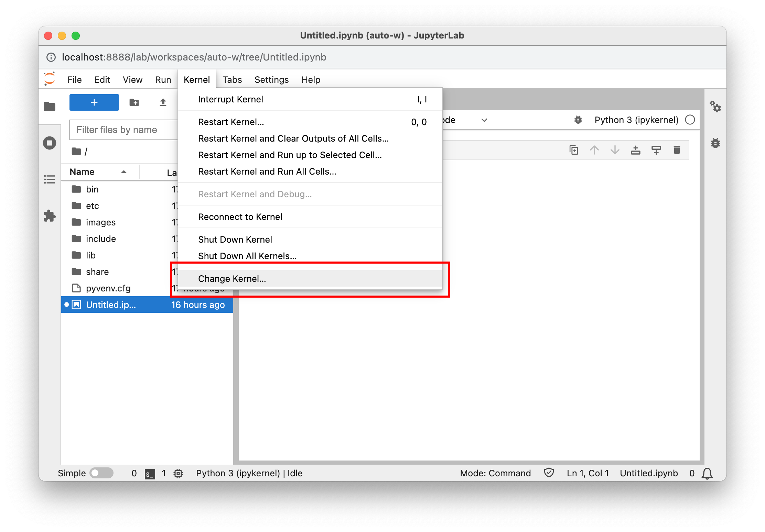Open the Property Inspector gears icon

pyautogui.click(x=715, y=107)
